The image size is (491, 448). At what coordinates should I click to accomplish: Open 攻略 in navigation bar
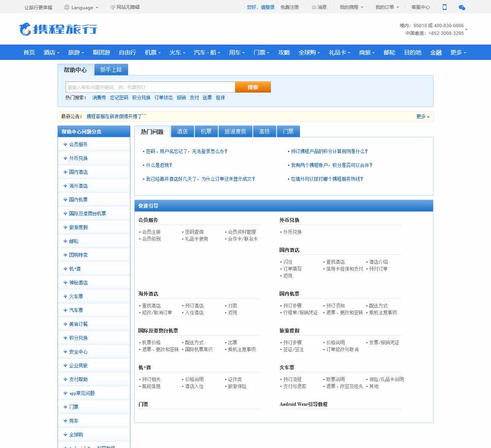click(284, 53)
